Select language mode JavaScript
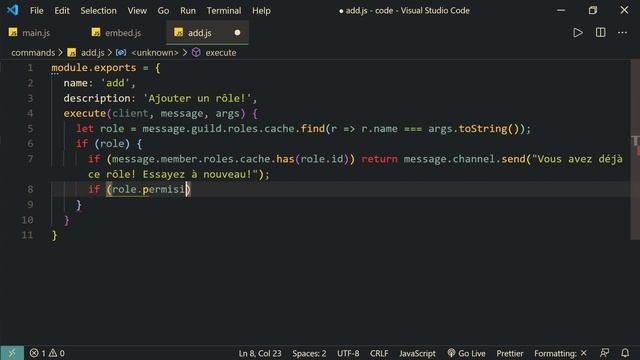This screenshot has height=360, width=640. coord(417,353)
